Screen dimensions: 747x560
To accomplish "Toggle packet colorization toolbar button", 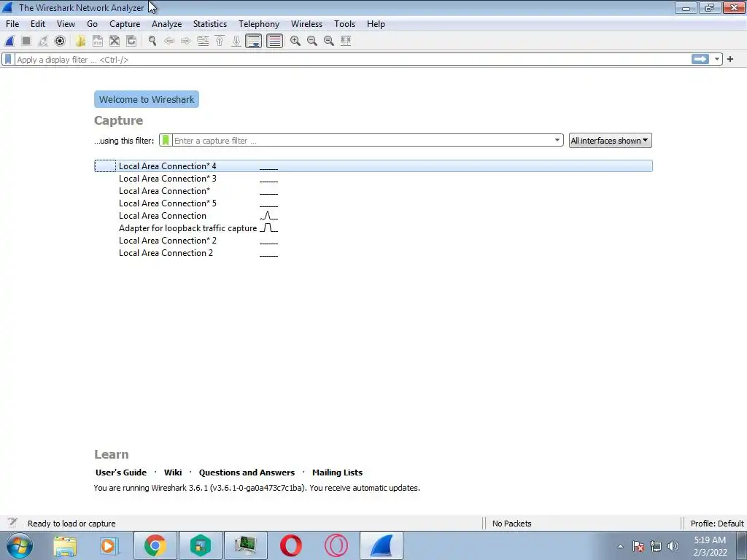I will coord(274,41).
